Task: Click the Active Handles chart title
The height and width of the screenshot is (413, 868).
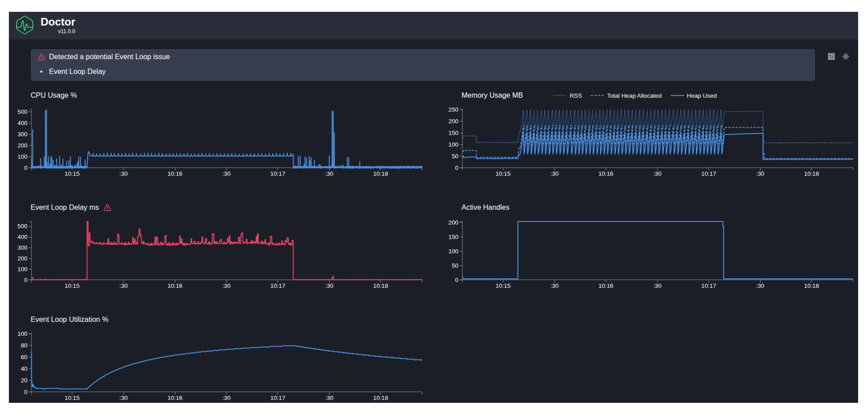Action: [485, 207]
